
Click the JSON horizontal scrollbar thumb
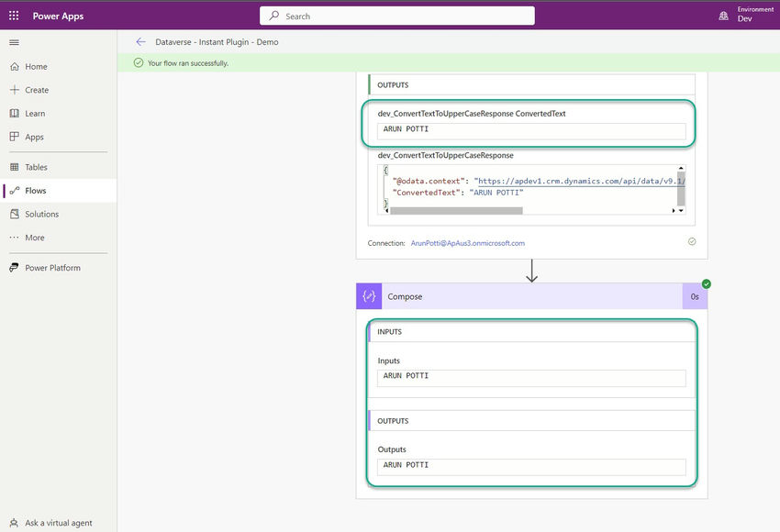(456, 211)
